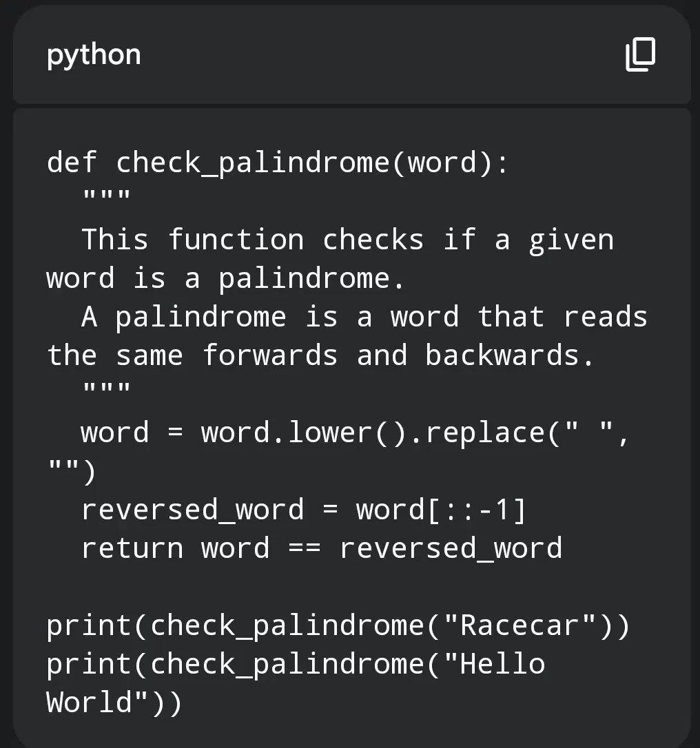Copy the code with the copy icon
Screen dimensions: 700x748
tap(640, 54)
